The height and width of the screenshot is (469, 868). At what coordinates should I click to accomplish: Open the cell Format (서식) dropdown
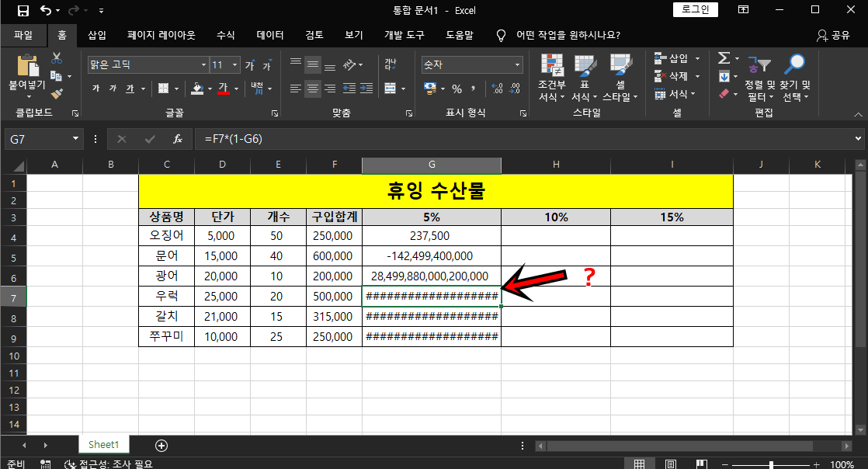pos(693,94)
